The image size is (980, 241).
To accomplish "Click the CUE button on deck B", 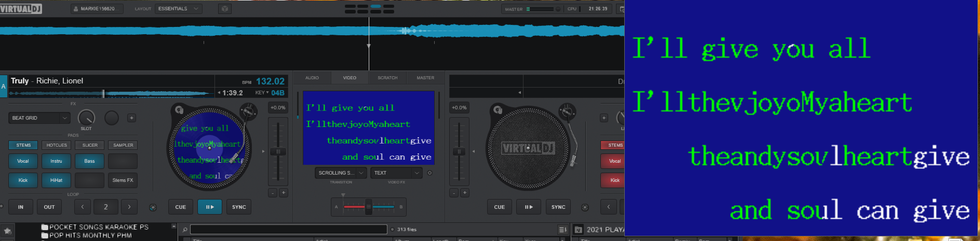I will point(500,207).
